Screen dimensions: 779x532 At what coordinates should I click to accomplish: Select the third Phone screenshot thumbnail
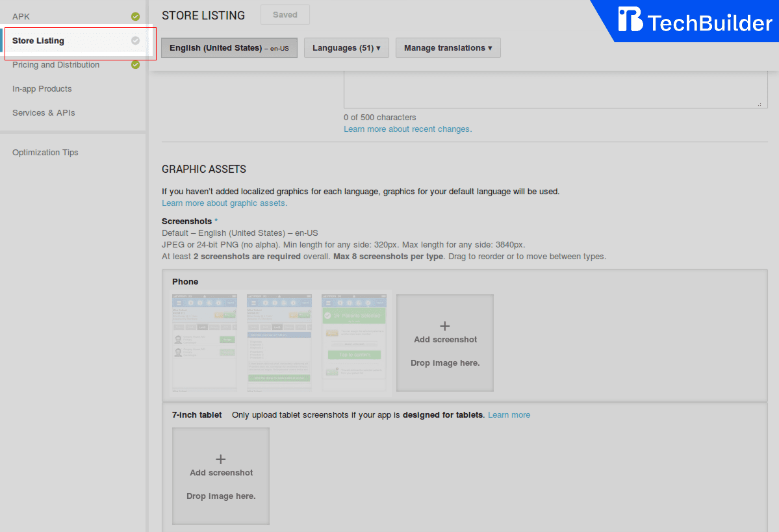pos(353,342)
